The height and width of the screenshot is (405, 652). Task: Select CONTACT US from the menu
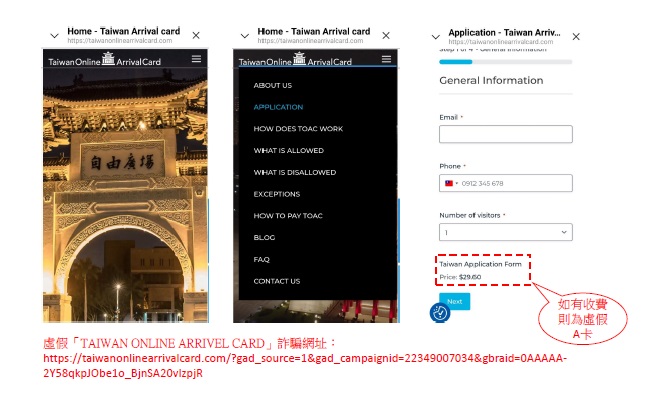[x=276, y=281]
